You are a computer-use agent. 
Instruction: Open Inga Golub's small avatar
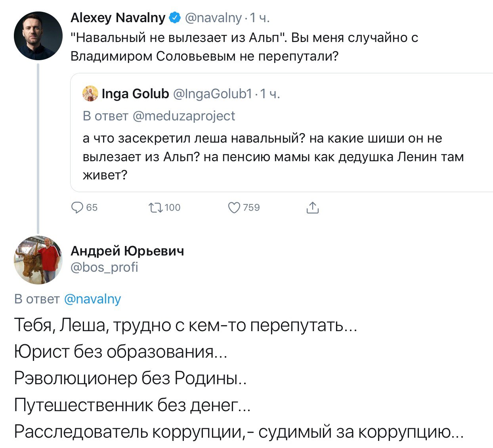90,93
